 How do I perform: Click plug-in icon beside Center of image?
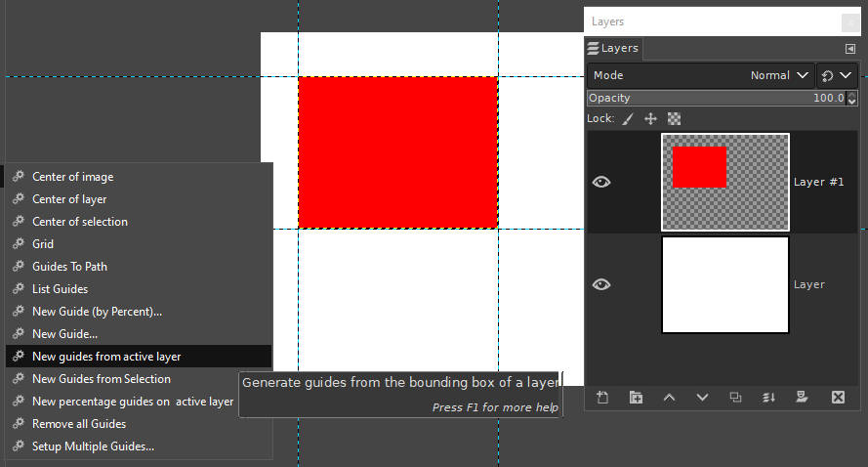(x=19, y=176)
